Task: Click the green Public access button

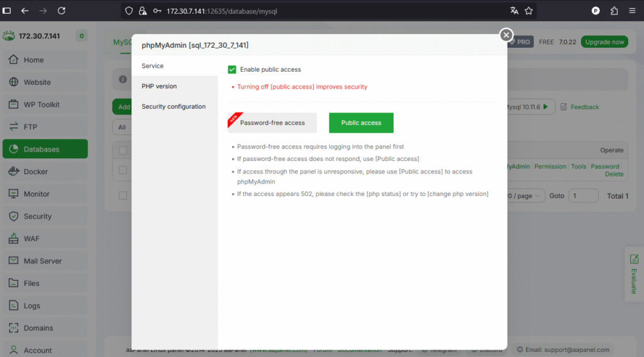Action: coord(361,123)
